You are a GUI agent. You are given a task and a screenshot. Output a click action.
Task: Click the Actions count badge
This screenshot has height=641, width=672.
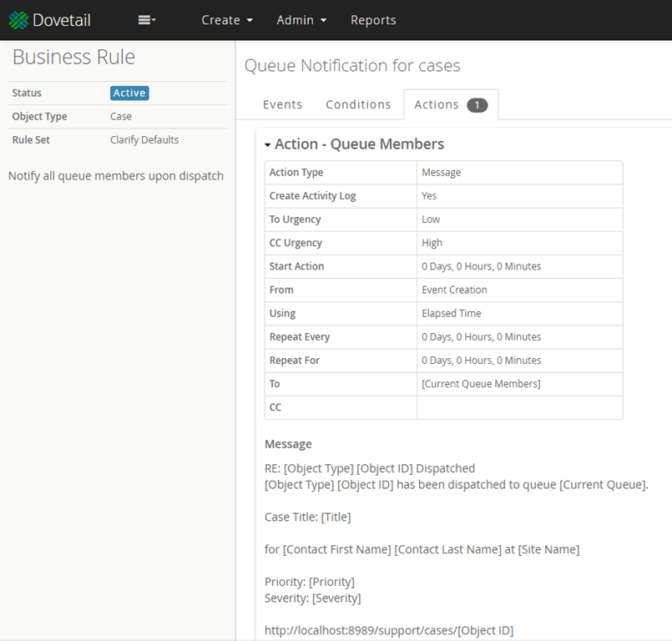click(x=477, y=105)
